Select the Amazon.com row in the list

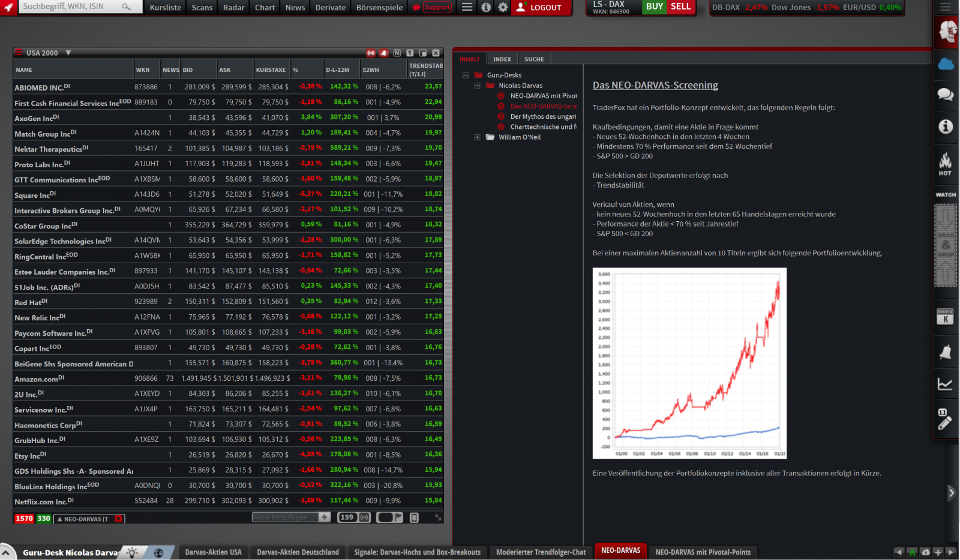point(228,378)
